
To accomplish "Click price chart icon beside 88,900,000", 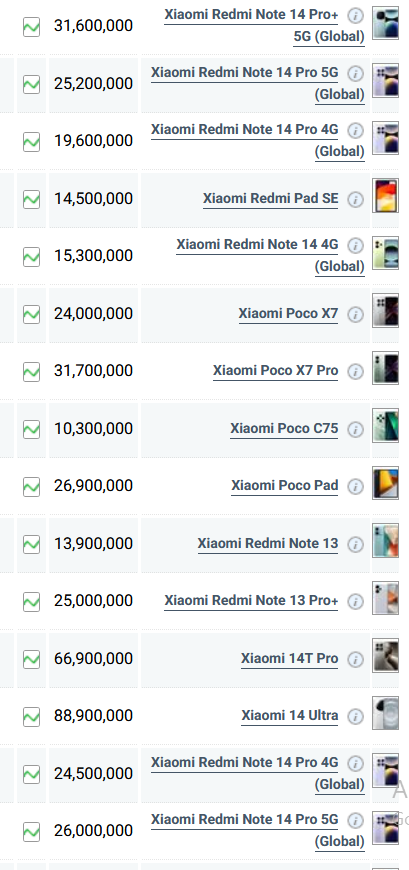I will pyautogui.click(x=31, y=716).
